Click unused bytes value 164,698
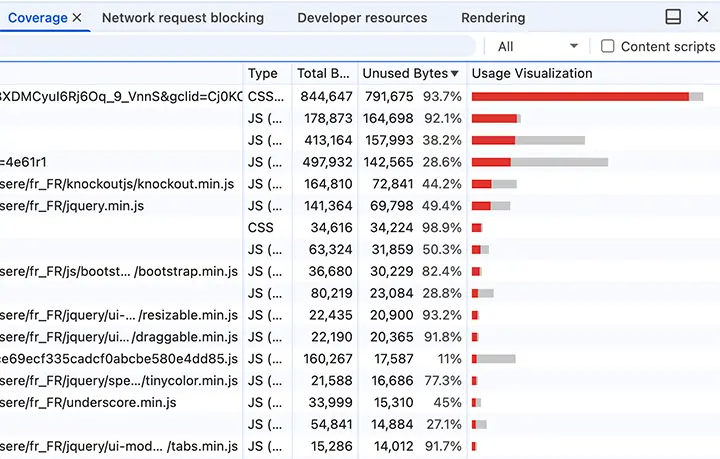 pyautogui.click(x=388, y=118)
